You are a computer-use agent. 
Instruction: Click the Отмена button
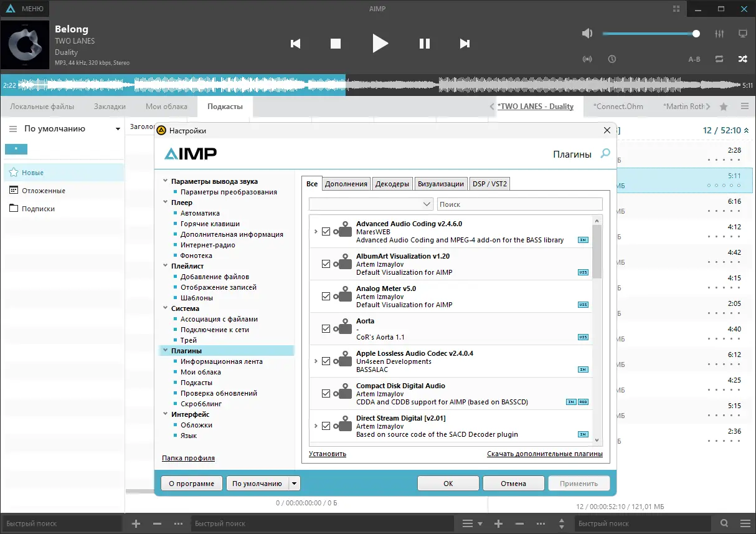pos(514,484)
